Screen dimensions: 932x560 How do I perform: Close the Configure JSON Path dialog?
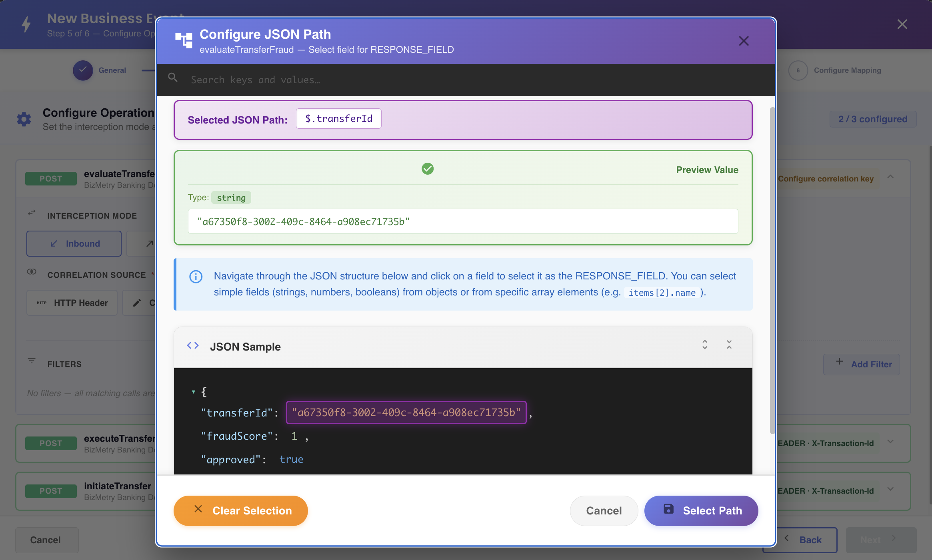[744, 41]
